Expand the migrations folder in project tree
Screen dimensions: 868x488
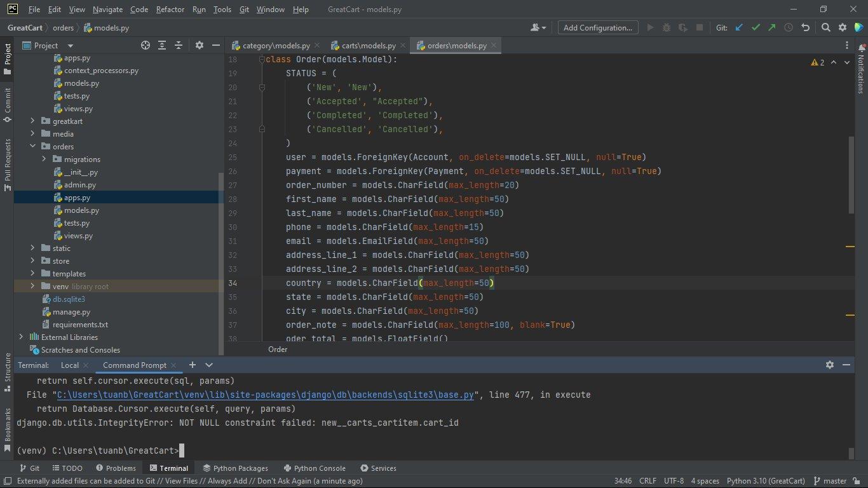(44, 159)
